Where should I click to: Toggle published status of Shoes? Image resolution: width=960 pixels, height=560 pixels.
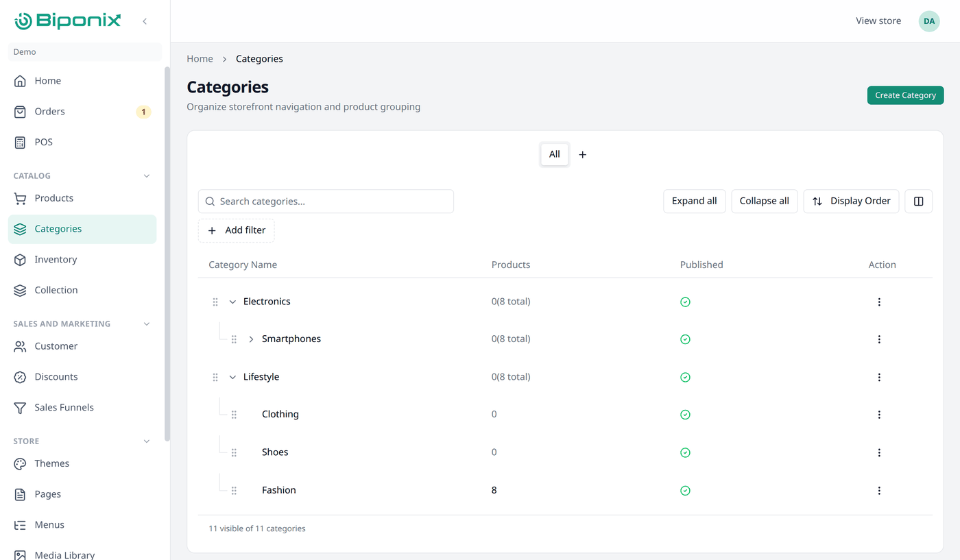[685, 452]
